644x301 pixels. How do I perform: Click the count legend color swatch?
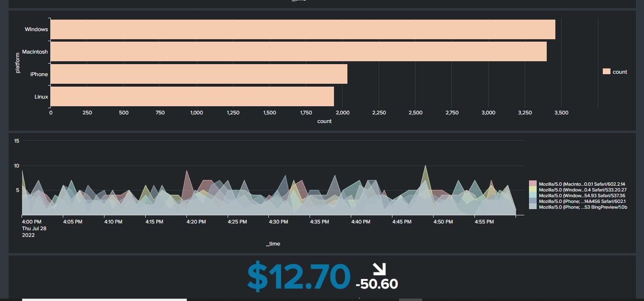point(606,72)
